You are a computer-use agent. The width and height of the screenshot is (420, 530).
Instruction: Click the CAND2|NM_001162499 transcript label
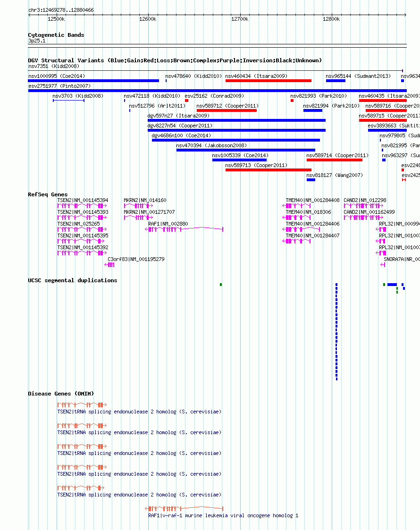(x=370, y=212)
